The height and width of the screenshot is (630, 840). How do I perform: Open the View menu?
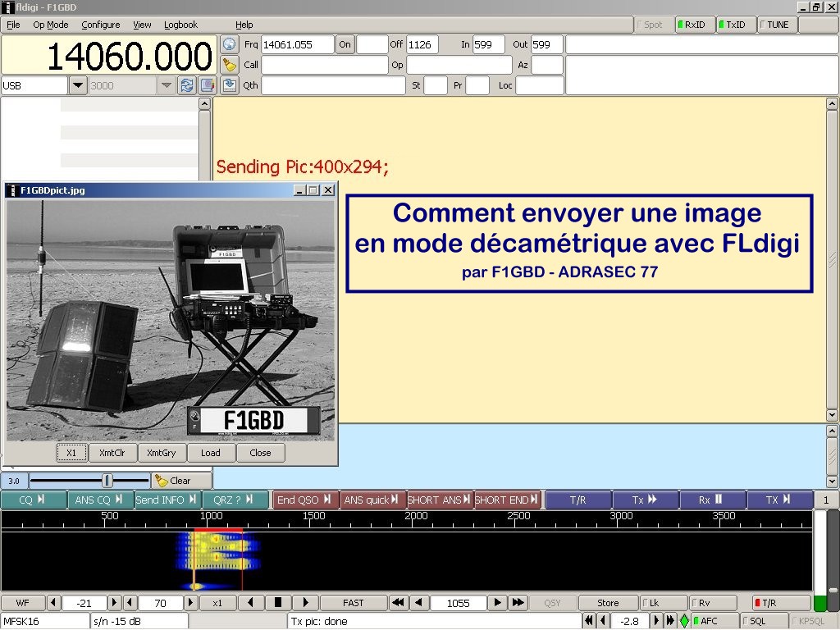[x=142, y=25]
